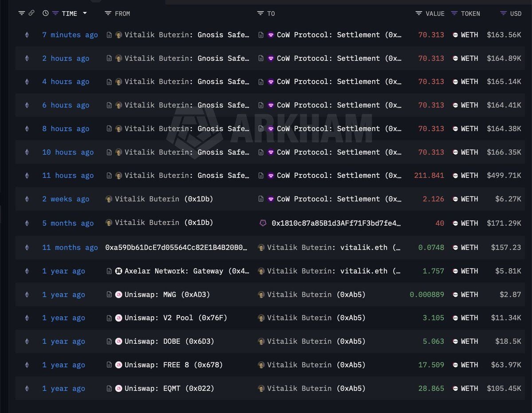Screen dimensions: 532x413
Task: Click the Ethereum icon on the first row
Action: [x=27, y=35]
